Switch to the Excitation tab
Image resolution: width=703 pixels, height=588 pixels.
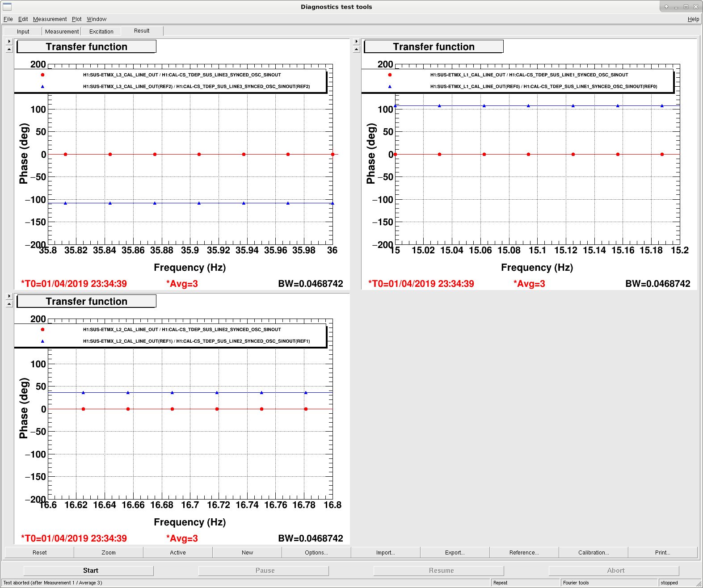[x=101, y=31]
